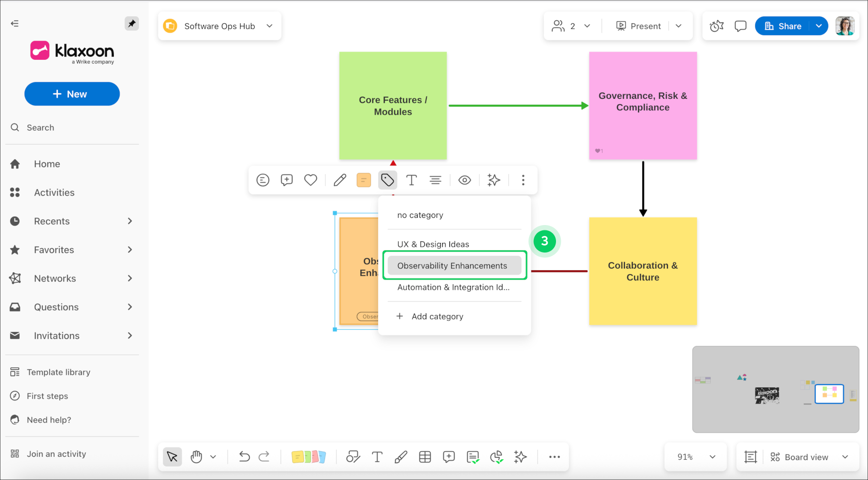
Task: Collapse the left sidebar panel
Action: (15, 23)
